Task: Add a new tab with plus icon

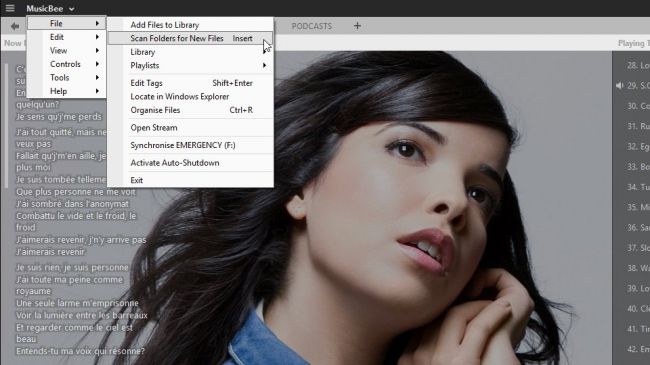Action: tap(357, 26)
